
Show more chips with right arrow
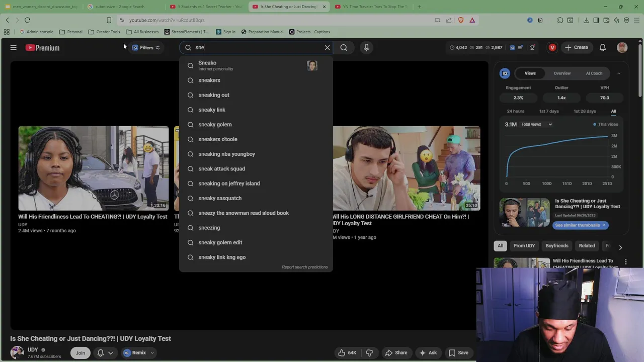(x=620, y=247)
